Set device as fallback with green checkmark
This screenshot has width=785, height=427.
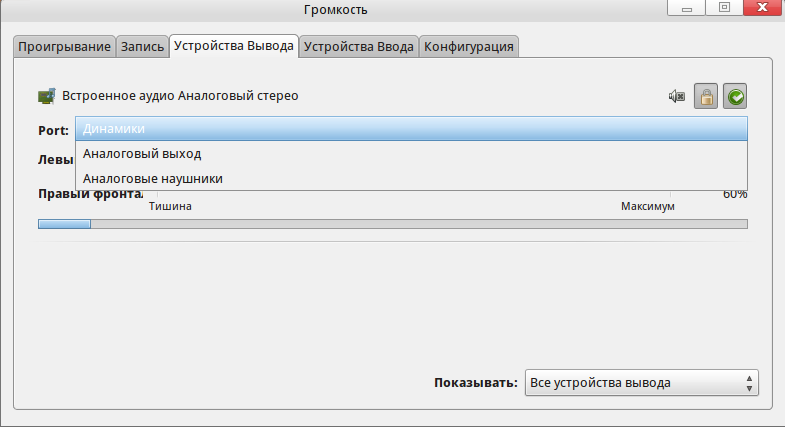pos(736,97)
